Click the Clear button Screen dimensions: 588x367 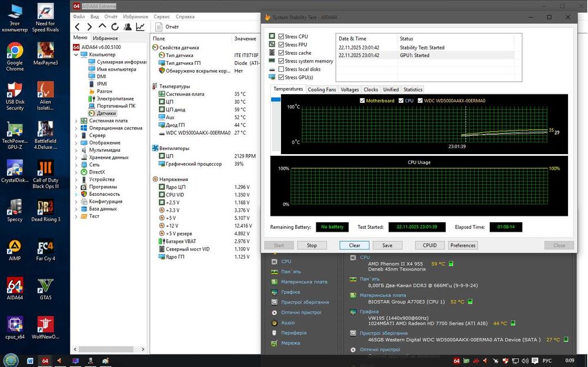(355, 245)
